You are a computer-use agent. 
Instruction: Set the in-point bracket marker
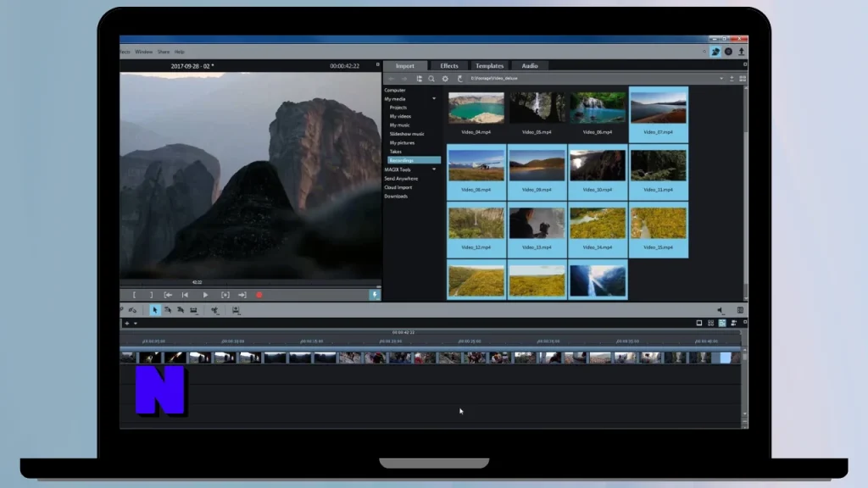[134, 296]
